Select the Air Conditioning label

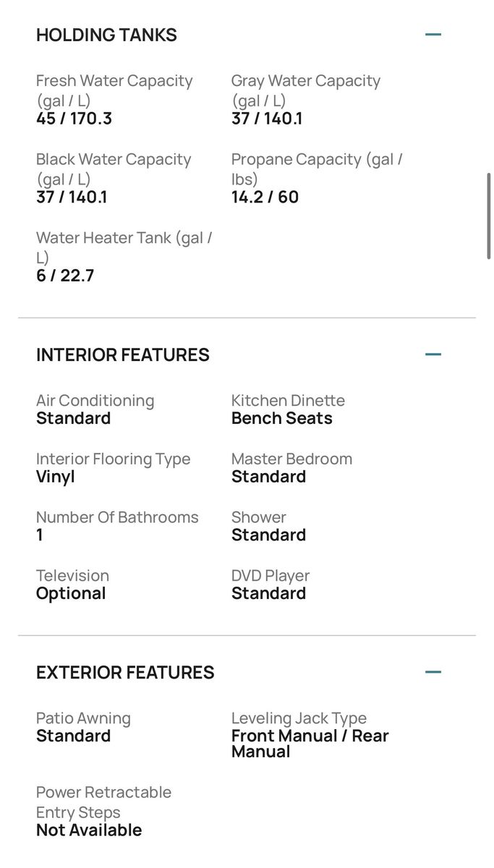[x=95, y=401]
